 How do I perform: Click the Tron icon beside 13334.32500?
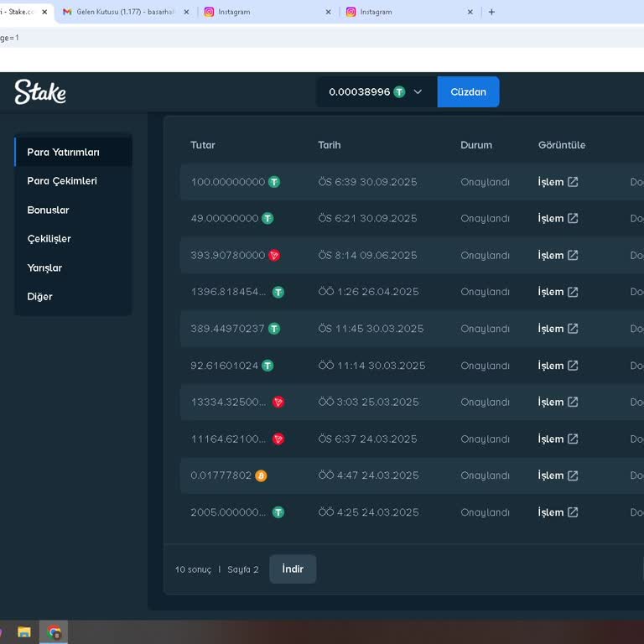[x=278, y=402]
